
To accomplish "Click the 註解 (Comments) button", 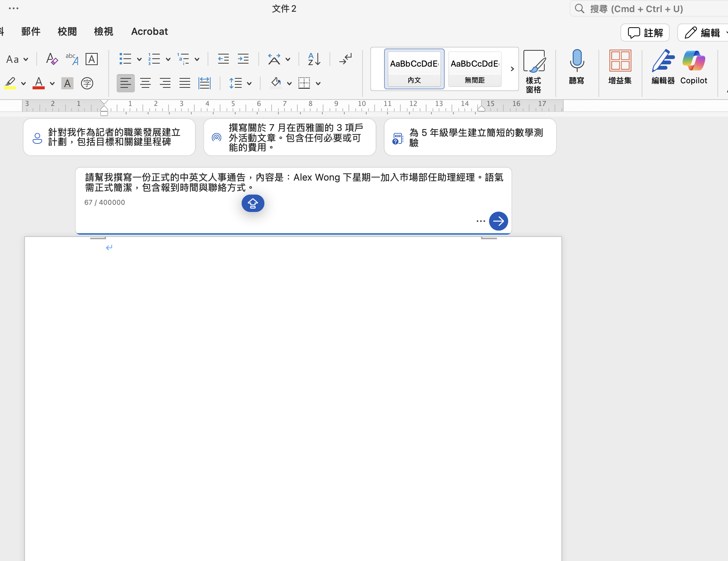I will [645, 33].
